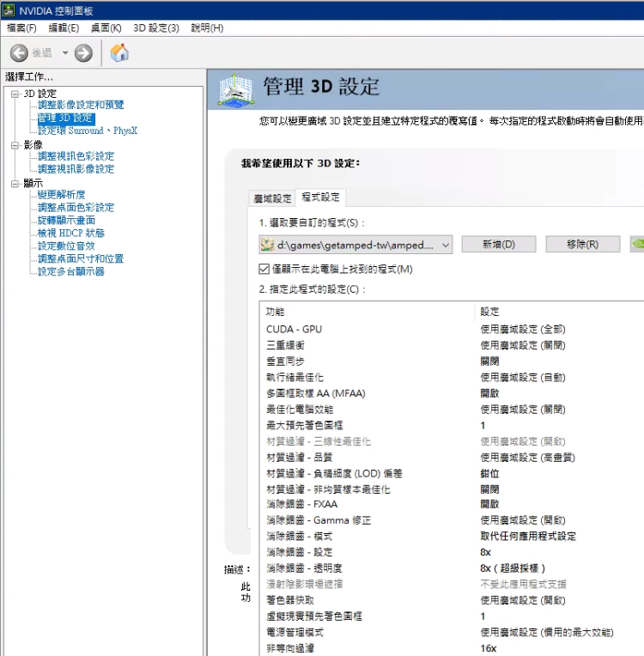
Task: Open 旋轉顯示畫面 page
Action: click(66, 221)
